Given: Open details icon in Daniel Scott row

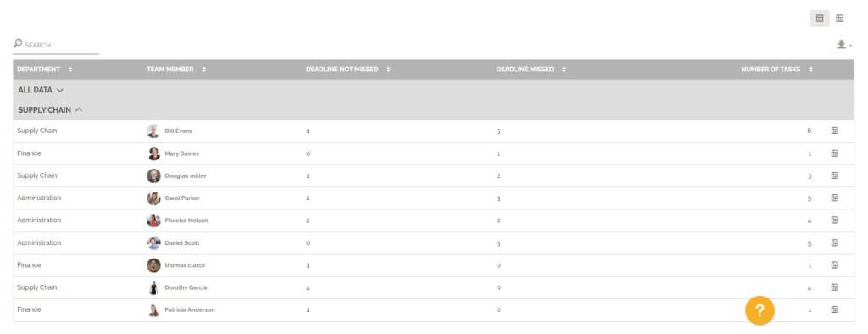Looking at the screenshot, I should [834, 242].
